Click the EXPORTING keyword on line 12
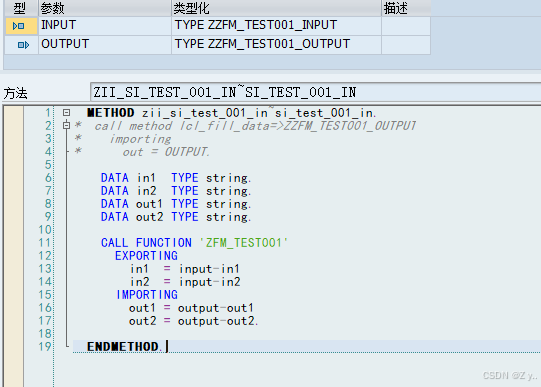Viewport: 541px width, 387px height. pyautogui.click(x=146, y=256)
